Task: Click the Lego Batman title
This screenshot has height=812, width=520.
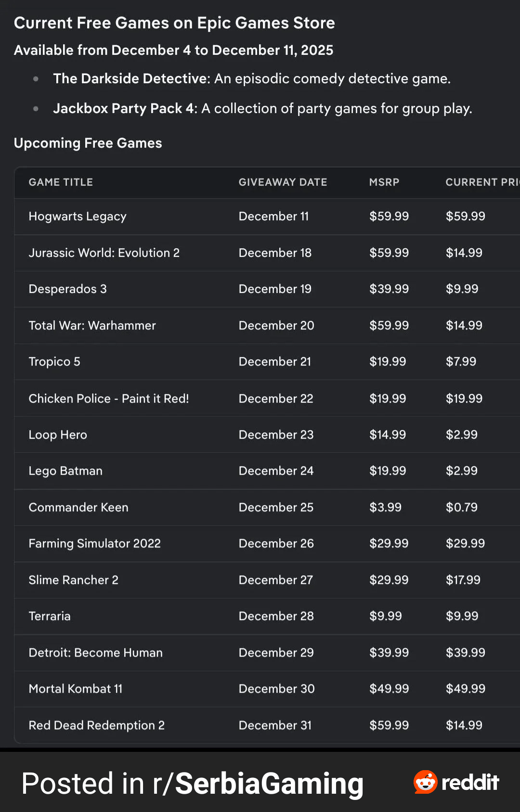Action: click(65, 471)
